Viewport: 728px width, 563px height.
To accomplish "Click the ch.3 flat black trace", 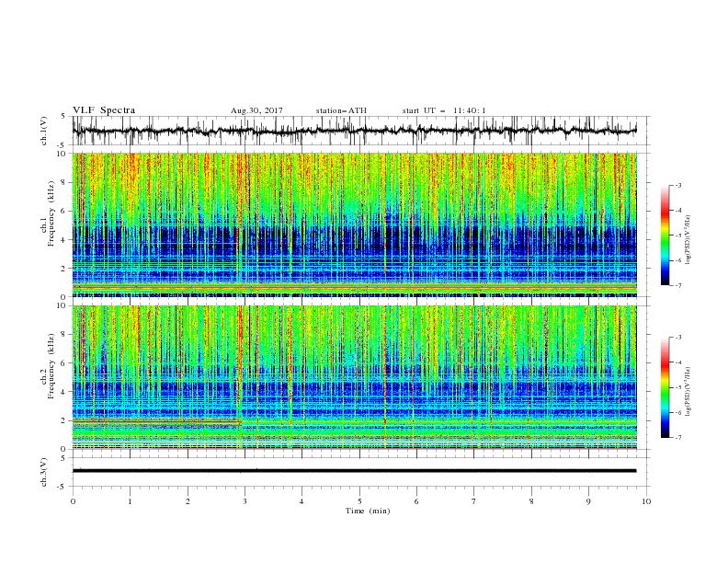I will (x=354, y=471).
